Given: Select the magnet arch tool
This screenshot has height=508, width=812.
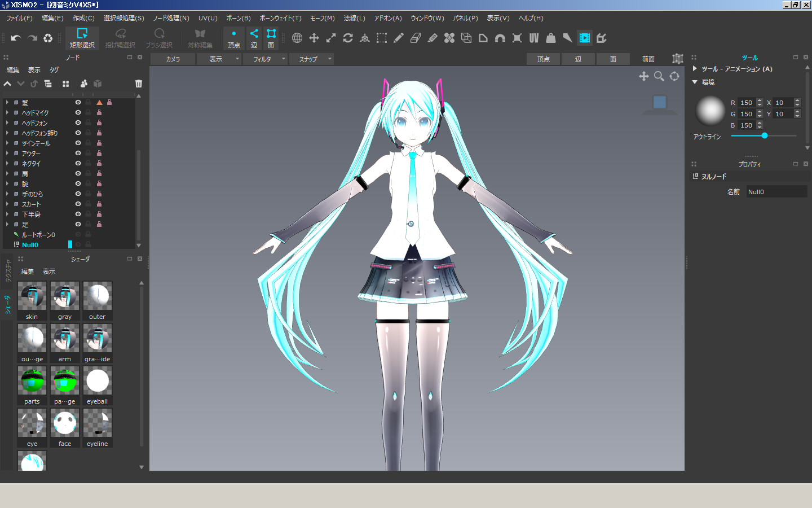Looking at the screenshot, I should tap(500, 38).
